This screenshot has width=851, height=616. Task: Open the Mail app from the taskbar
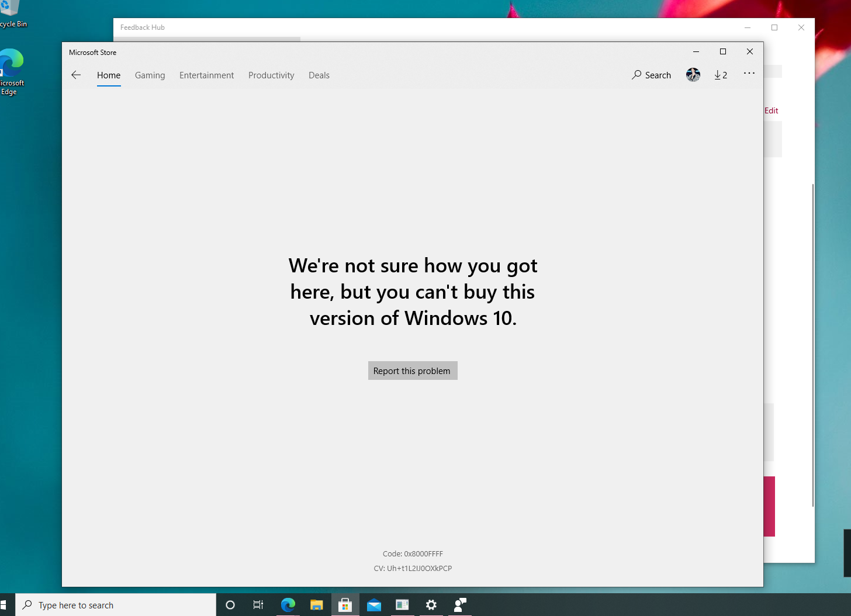pyautogui.click(x=373, y=605)
